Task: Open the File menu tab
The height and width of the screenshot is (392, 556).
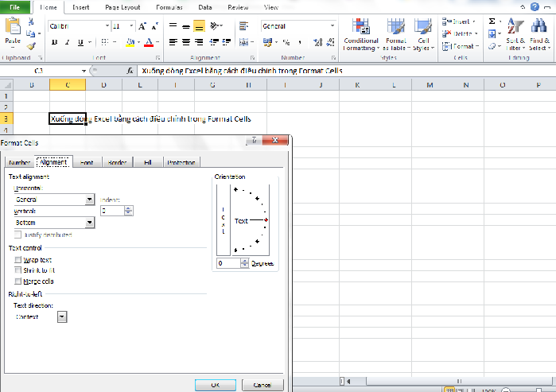Action: [x=15, y=7]
